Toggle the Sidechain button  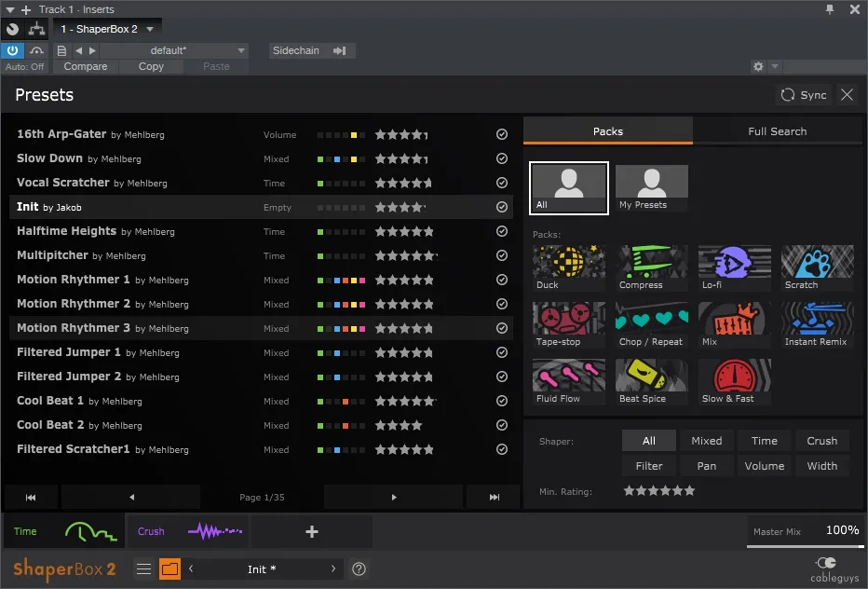point(310,50)
